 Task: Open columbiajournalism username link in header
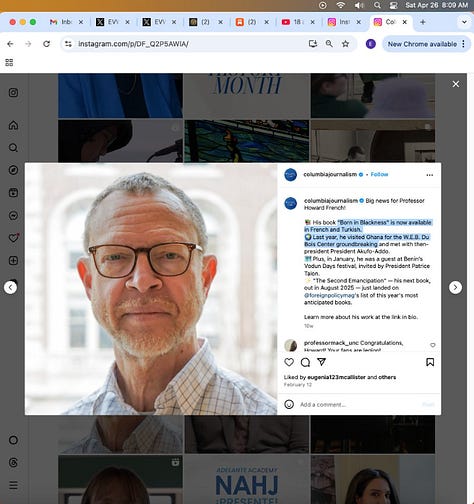pyautogui.click(x=330, y=174)
